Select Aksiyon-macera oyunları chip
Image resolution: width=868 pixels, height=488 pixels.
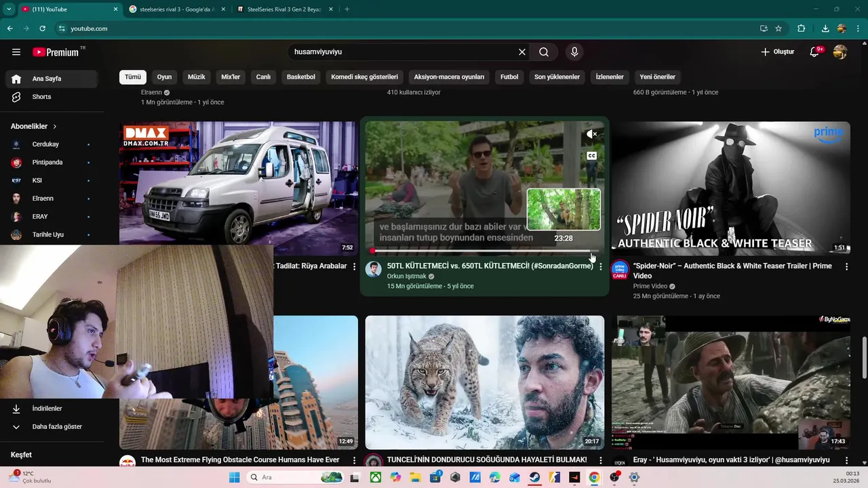449,77
